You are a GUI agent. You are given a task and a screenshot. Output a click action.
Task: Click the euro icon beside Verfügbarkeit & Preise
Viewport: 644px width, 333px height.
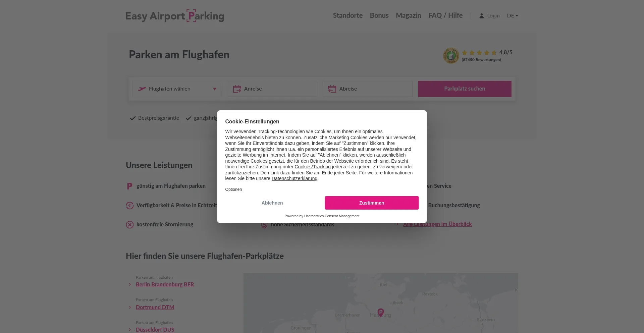130,205
